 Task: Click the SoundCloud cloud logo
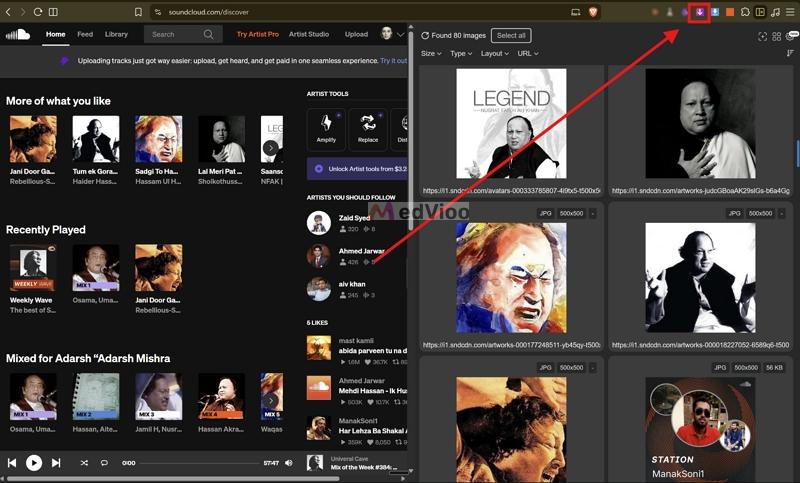[x=18, y=34]
